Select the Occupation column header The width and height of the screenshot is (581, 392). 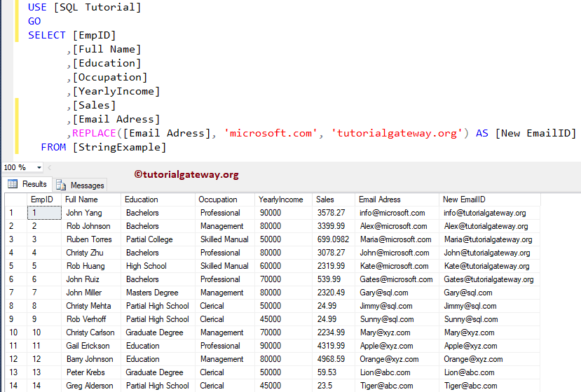pos(225,199)
